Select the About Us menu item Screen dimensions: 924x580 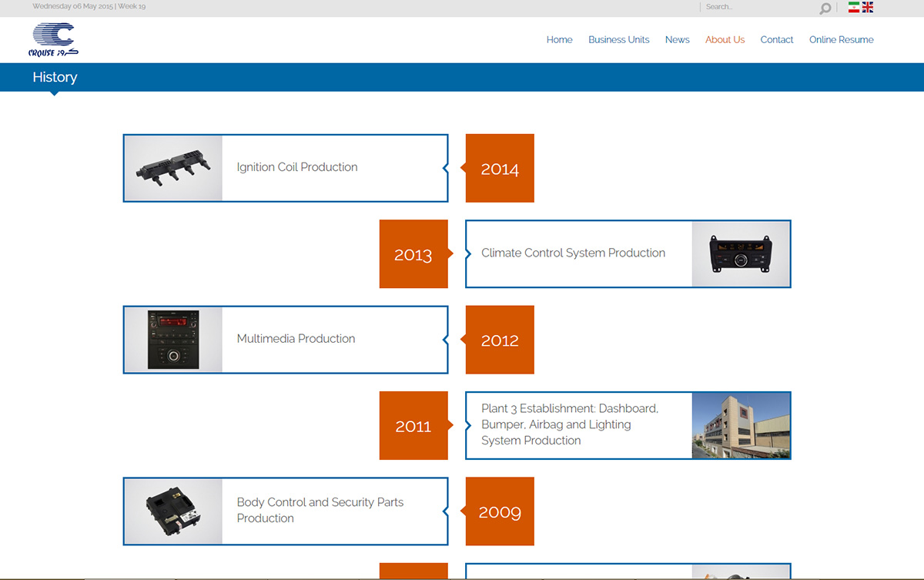(725, 40)
